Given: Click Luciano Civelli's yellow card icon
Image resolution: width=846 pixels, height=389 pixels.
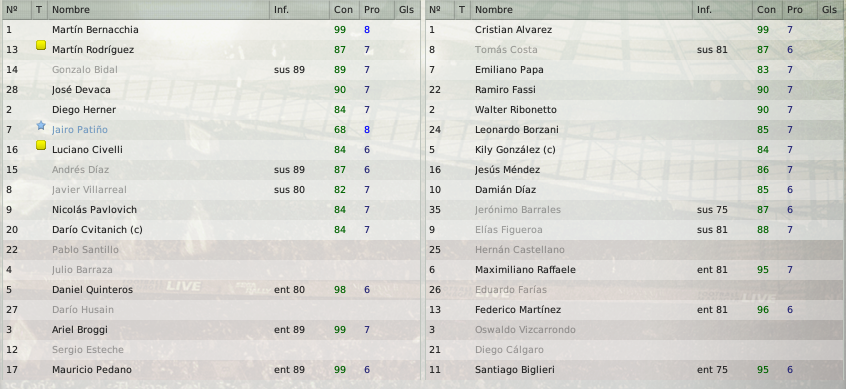Looking at the screenshot, I should (x=41, y=145).
